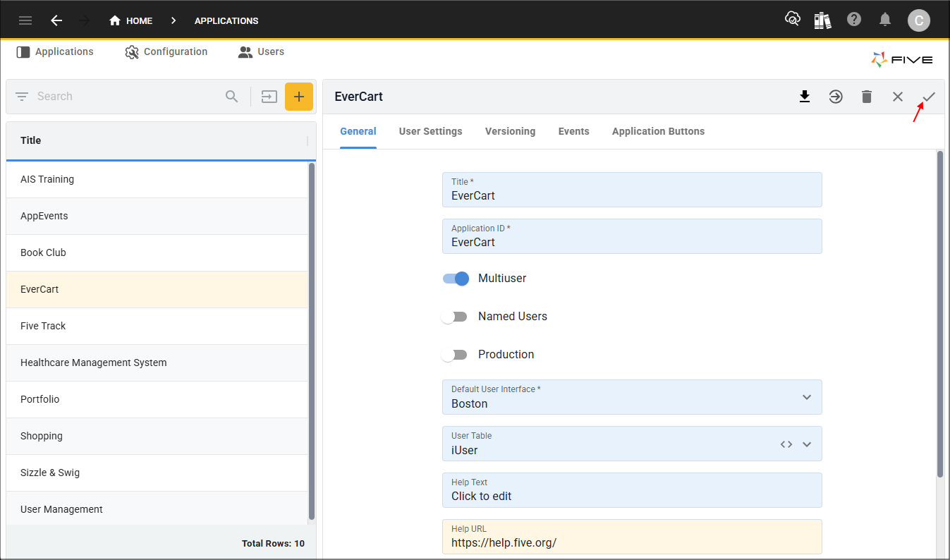Click the code brackets icon in User Table
950x560 pixels.
[x=786, y=444]
